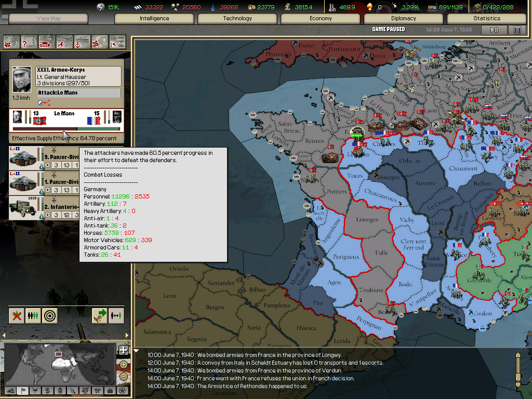Open the Le Mans battle panel

click(x=66, y=121)
